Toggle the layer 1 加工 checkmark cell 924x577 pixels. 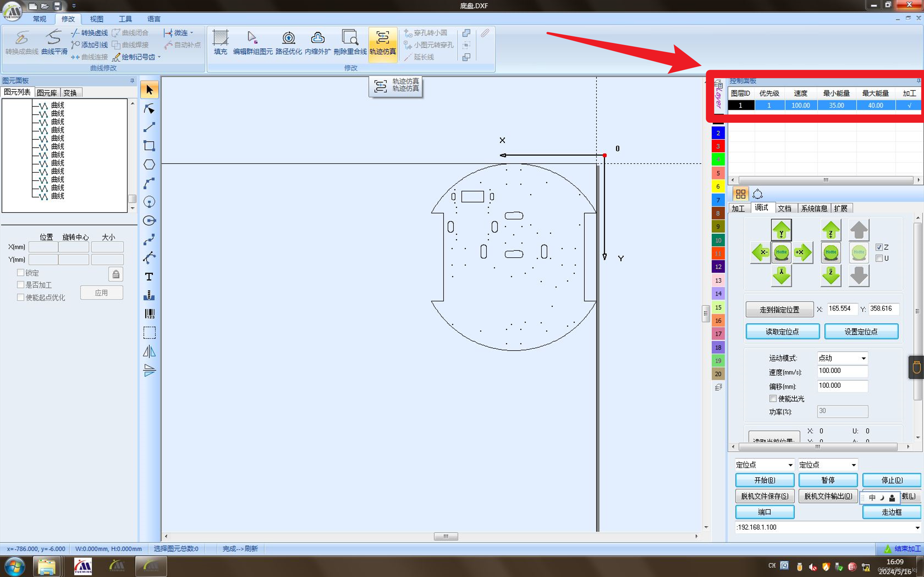pyautogui.click(x=909, y=105)
